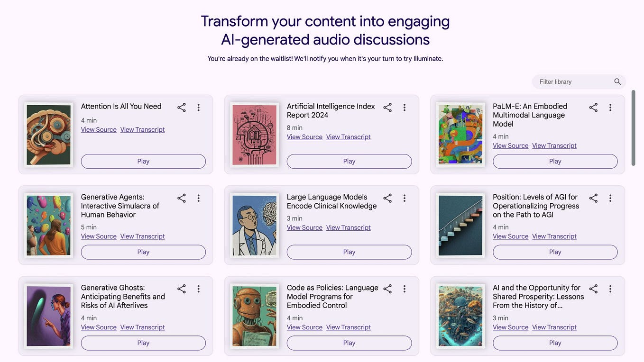This screenshot has height=362, width=644.
Task: View Transcript of "Large Language Models Encode Clinical Knowledge"
Action: coord(348,227)
